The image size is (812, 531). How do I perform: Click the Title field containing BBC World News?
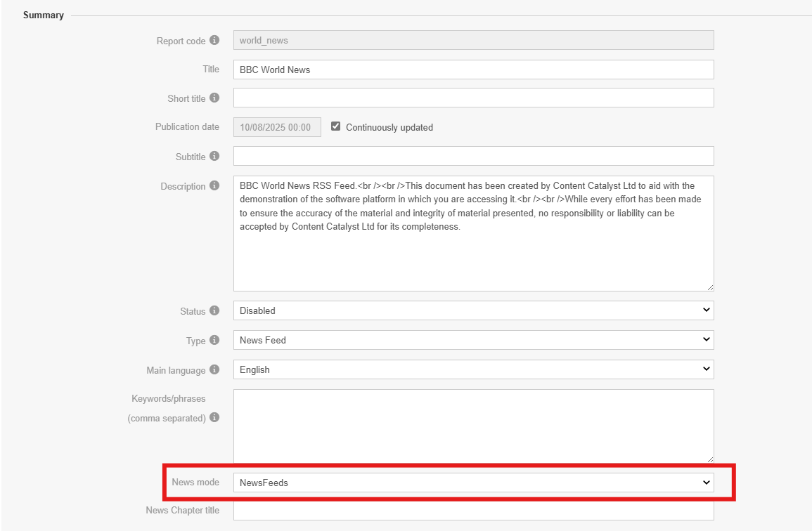(473, 70)
